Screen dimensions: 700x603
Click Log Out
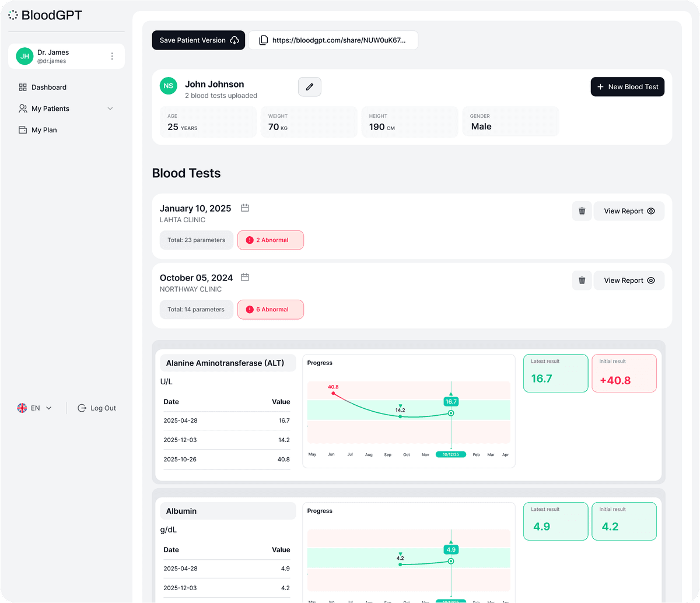tap(97, 408)
